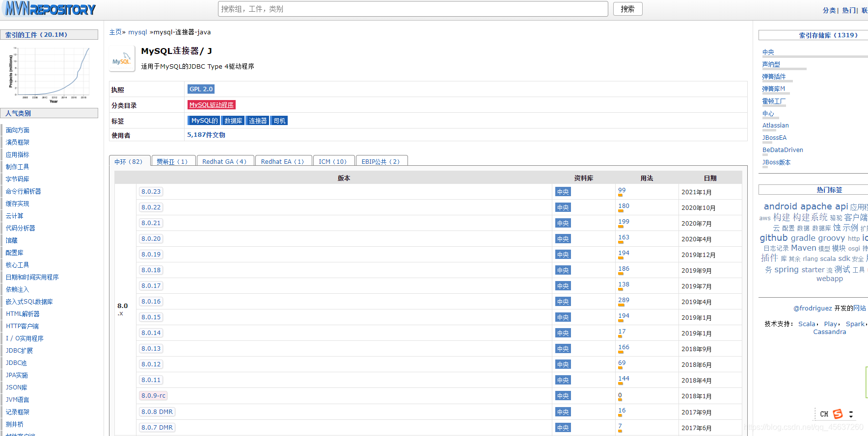The image size is (868, 436).
Task: Click the spring popular tag
Action: point(787,269)
